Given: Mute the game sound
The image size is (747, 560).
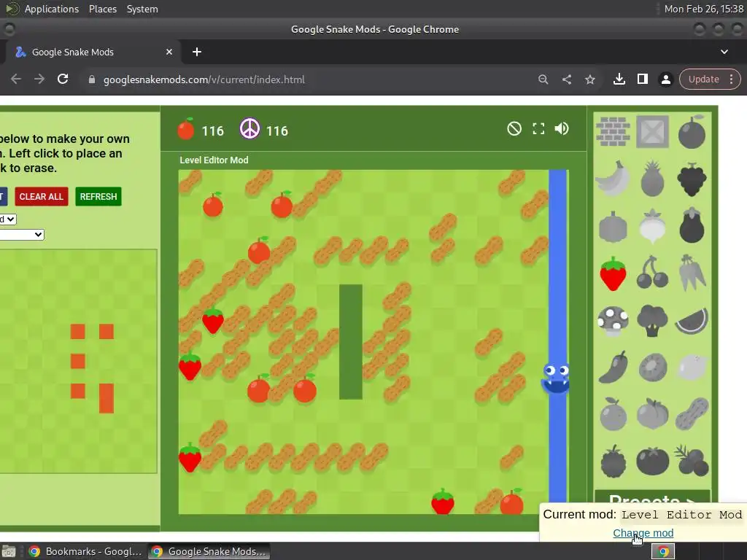Looking at the screenshot, I should [x=562, y=128].
